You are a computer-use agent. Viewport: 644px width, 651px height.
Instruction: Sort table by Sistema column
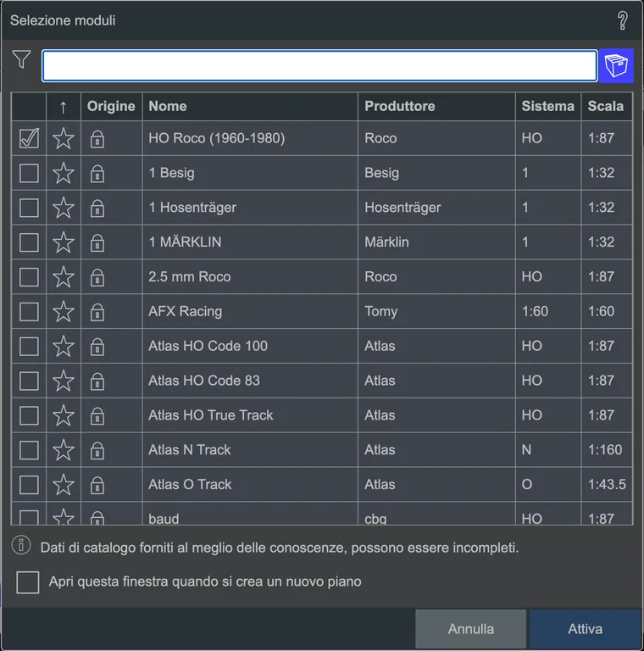click(548, 107)
